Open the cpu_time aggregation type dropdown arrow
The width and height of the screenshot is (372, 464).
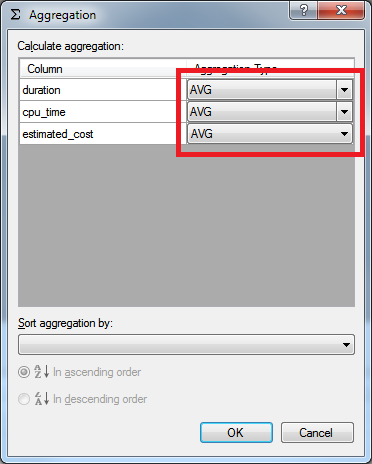[344, 112]
